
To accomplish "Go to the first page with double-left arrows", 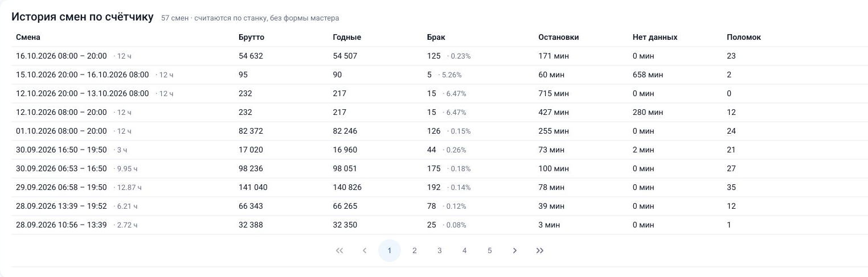I will [x=339, y=251].
